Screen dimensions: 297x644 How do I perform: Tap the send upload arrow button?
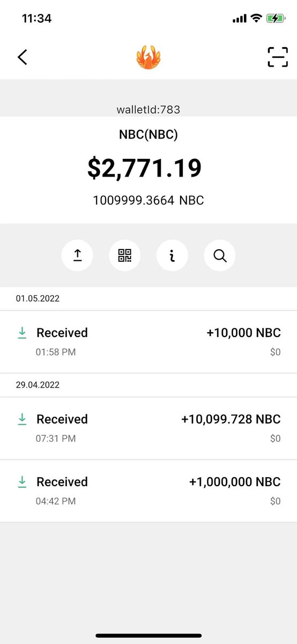click(77, 255)
